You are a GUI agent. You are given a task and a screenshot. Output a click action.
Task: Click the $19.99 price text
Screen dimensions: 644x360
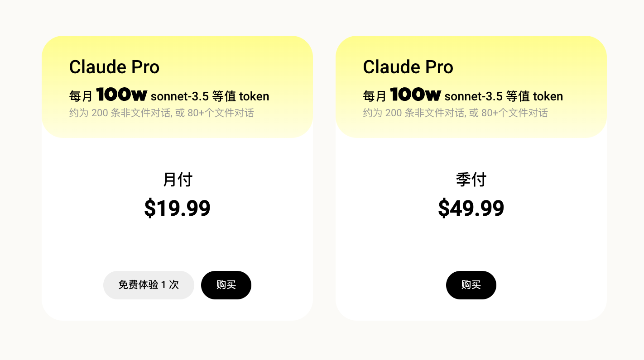(x=177, y=208)
